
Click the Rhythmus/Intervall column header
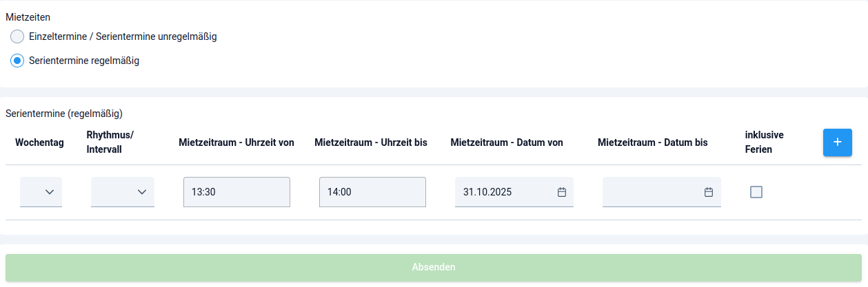coord(110,142)
